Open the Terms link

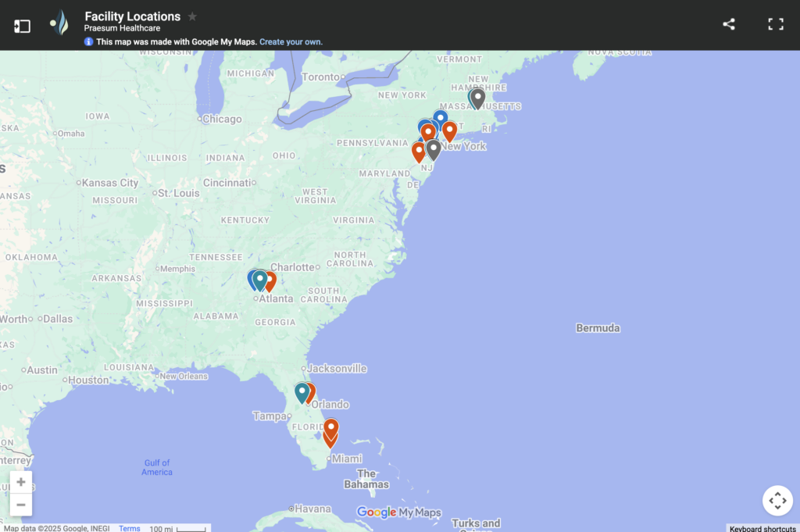click(130, 528)
